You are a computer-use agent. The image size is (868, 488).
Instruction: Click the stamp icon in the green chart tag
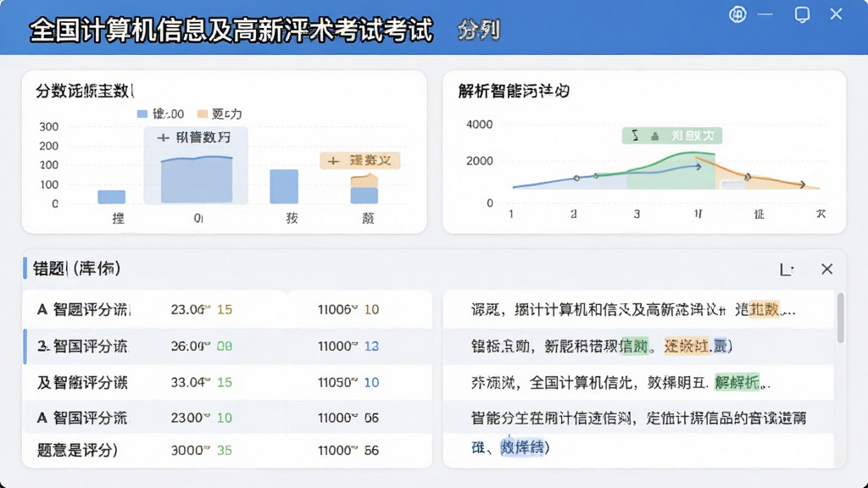pos(655,136)
